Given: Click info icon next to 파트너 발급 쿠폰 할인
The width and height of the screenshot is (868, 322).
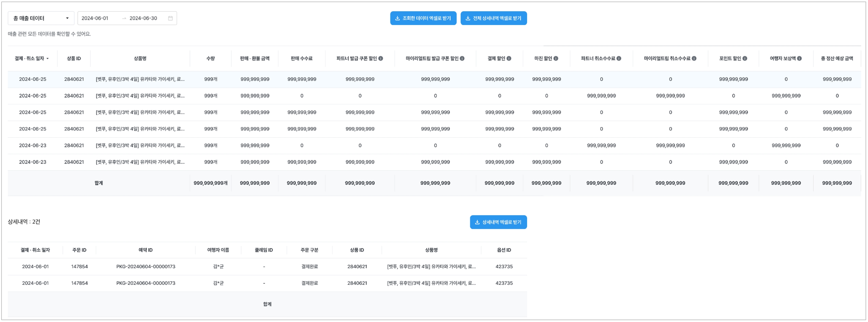Looking at the screenshot, I should click(380, 59).
